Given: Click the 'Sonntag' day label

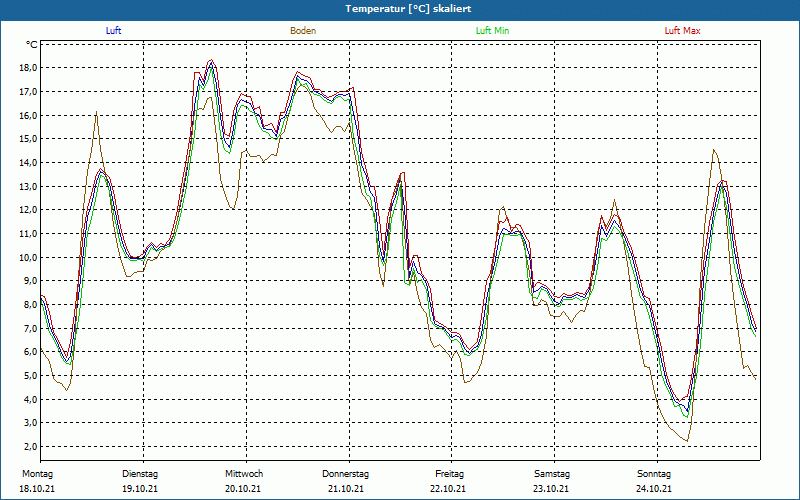Looking at the screenshot, I should (x=654, y=474).
